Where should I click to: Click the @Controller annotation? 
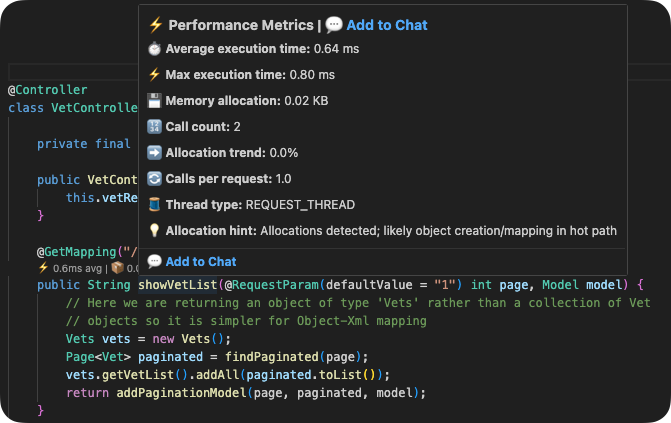click(x=48, y=90)
